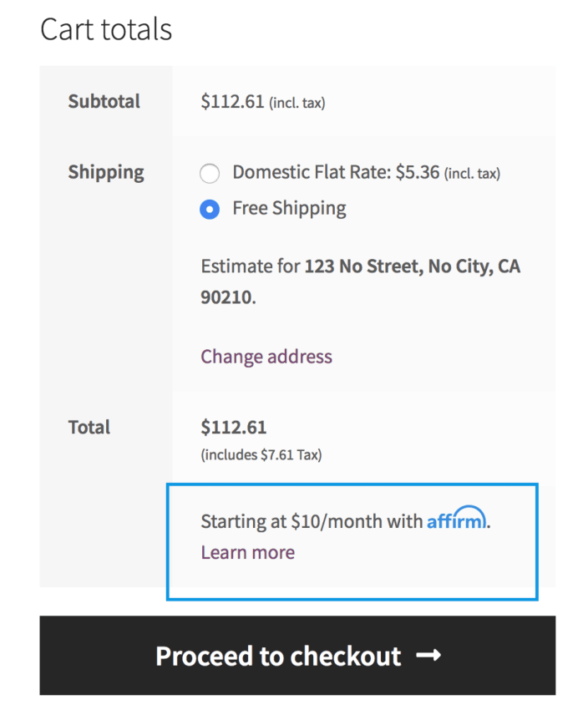Screen dimensions: 588x715
Task: Click the Starting at $10/month text
Action: click(x=312, y=522)
